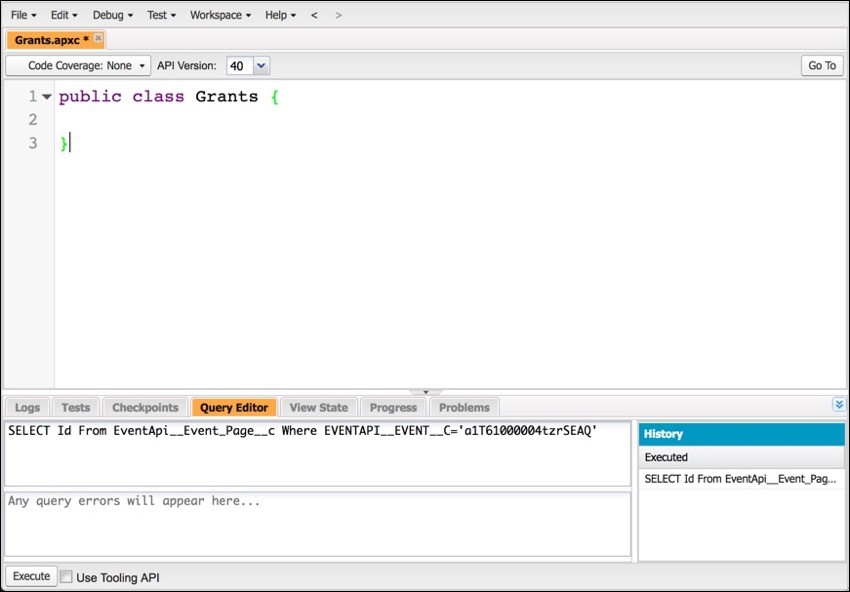Click line number 3 in the gutter
The image size is (850, 592).
click(33, 143)
